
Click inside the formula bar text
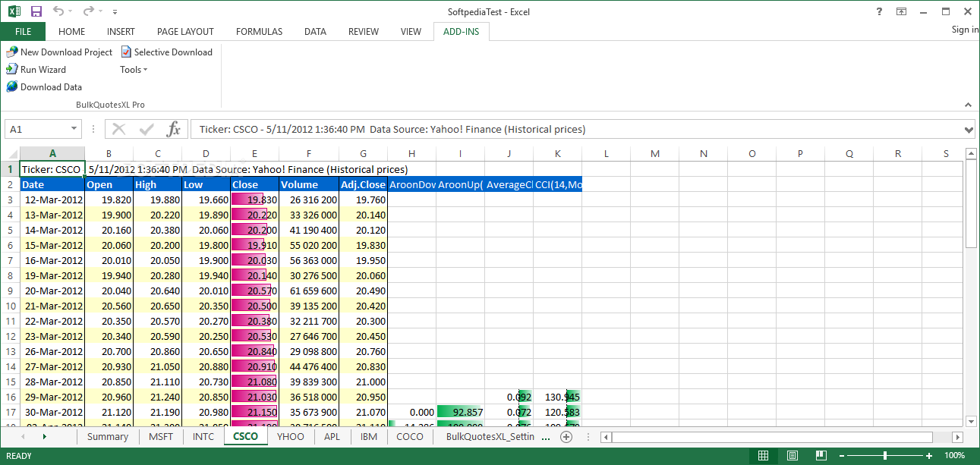pyautogui.click(x=576, y=129)
